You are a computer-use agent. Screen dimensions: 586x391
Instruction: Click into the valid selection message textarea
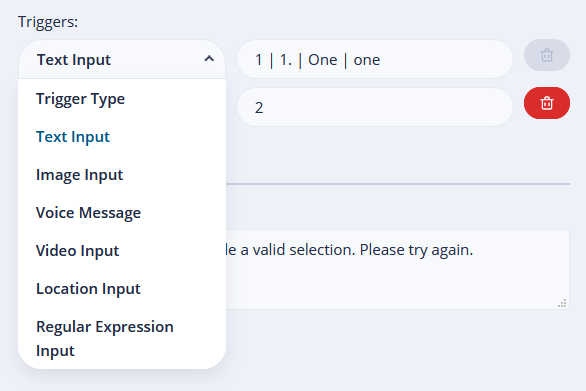click(x=397, y=270)
